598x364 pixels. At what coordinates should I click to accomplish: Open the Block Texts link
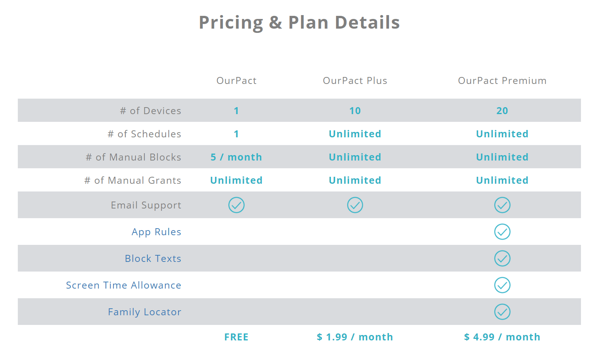click(153, 258)
